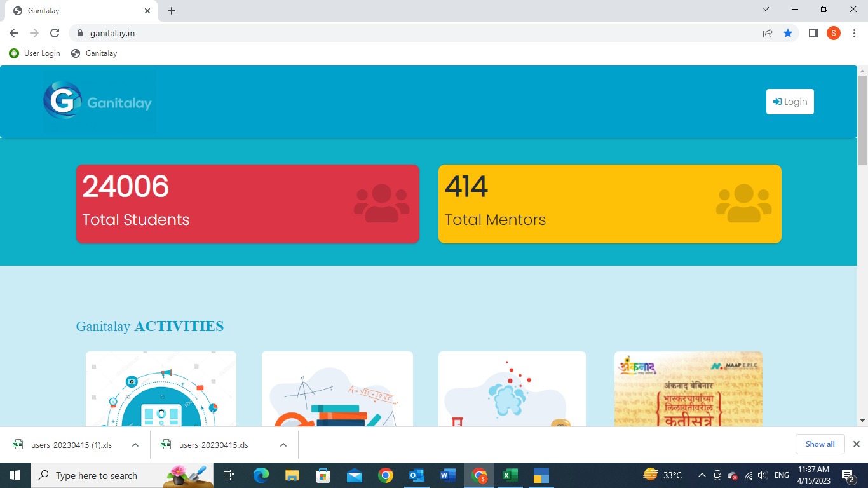Open the User Login bookmark
The image size is (868, 488).
(x=35, y=53)
